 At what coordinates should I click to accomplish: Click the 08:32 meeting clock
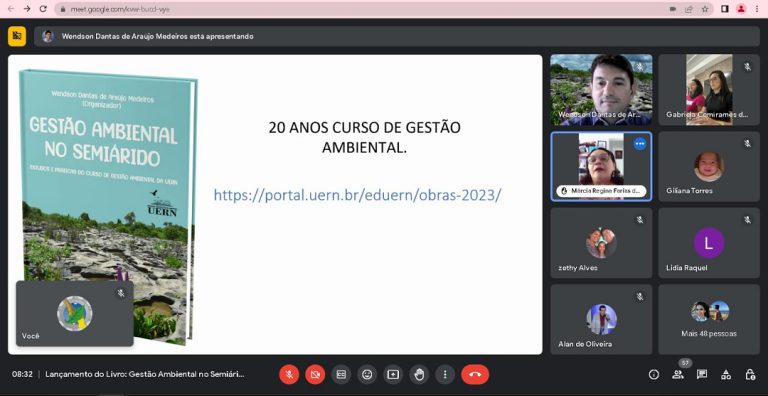23,374
